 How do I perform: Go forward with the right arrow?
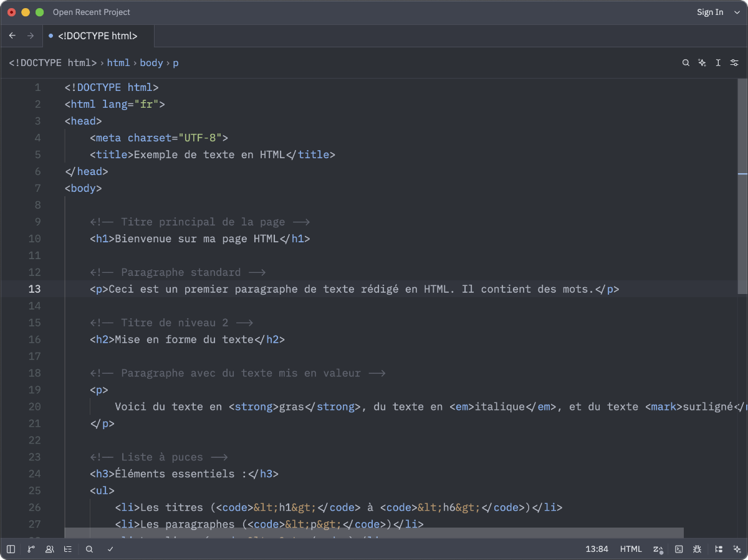pos(31,36)
